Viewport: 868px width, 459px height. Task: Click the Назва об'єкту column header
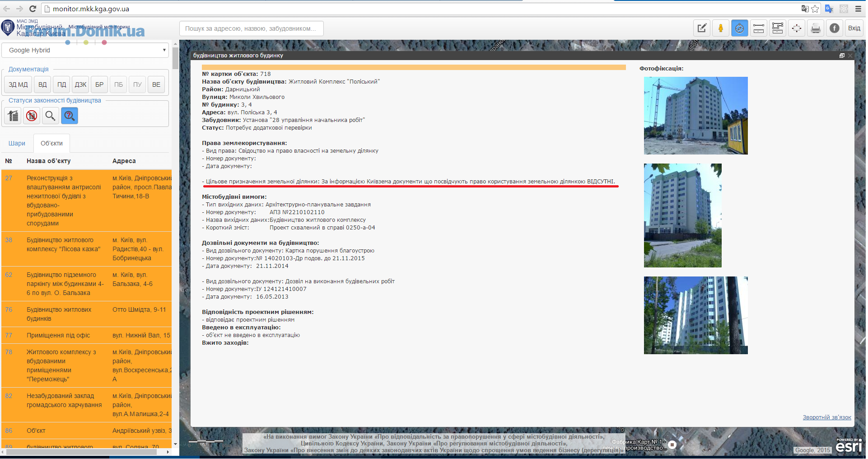tap(48, 161)
